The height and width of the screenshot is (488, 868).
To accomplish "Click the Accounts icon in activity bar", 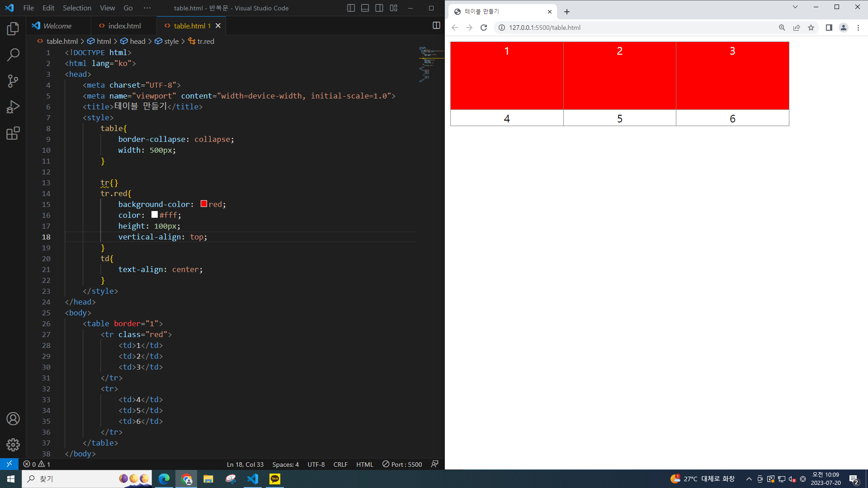I will (13, 419).
